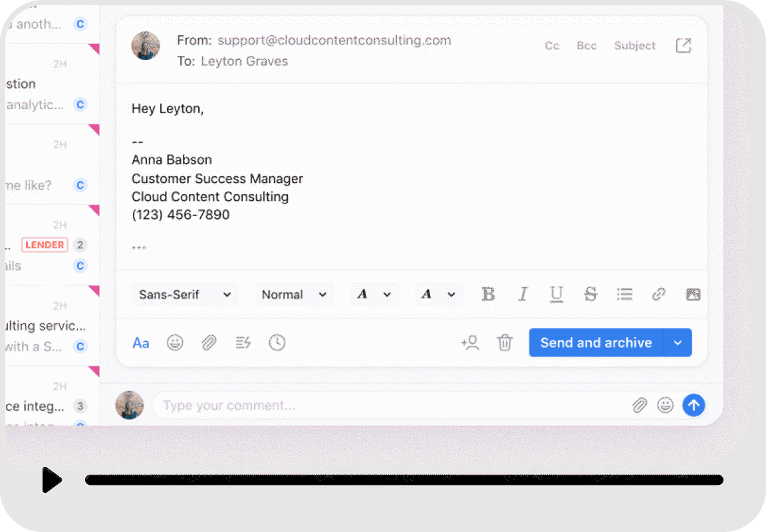Image resolution: width=766 pixels, height=532 pixels.
Task: Toggle underline formatting
Action: (556, 294)
